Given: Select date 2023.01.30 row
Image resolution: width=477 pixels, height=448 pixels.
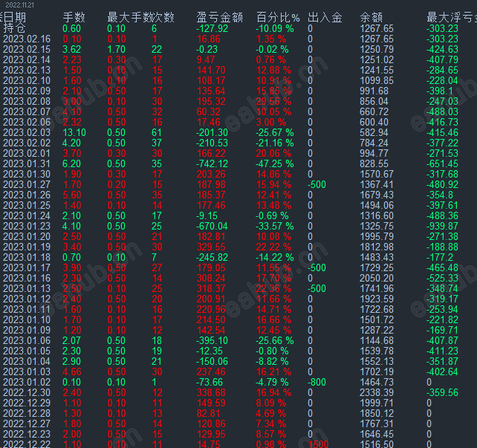Looking at the screenshot, I should 27,174.
